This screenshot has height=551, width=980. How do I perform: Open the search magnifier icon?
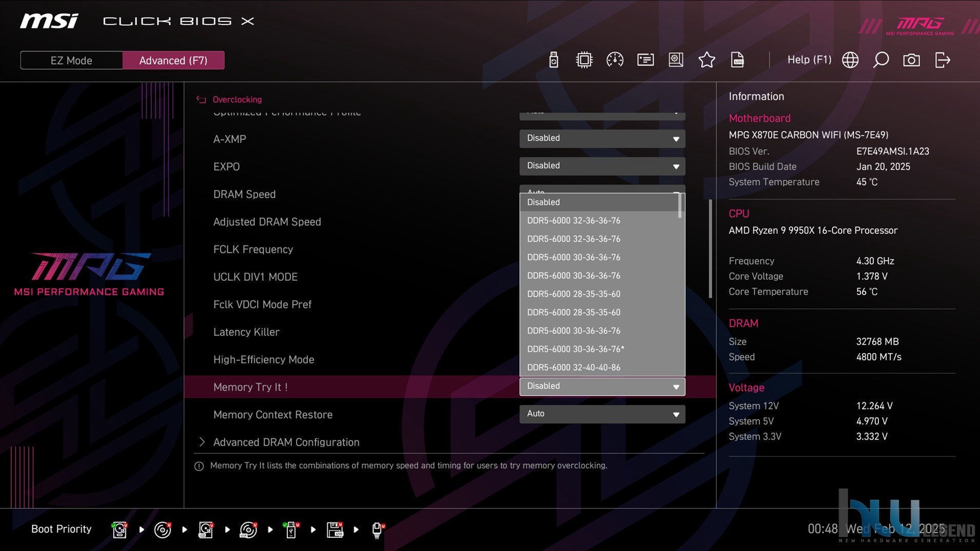tap(881, 60)
